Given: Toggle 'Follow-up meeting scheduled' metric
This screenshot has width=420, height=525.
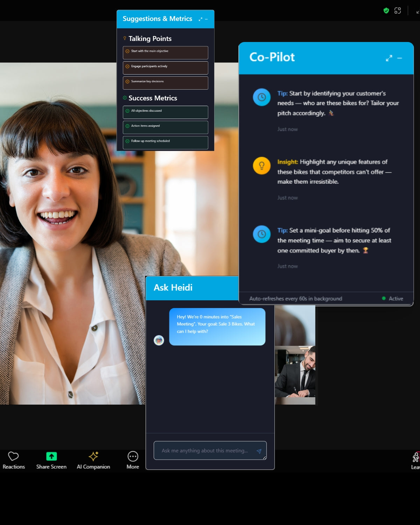Looking at the screenshot, I should [127, 141].
